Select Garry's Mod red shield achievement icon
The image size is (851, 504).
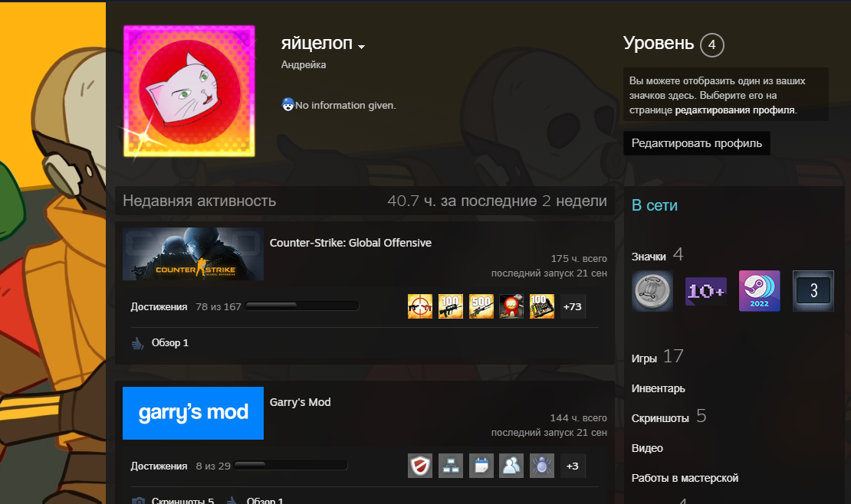[x=420, y=466]
